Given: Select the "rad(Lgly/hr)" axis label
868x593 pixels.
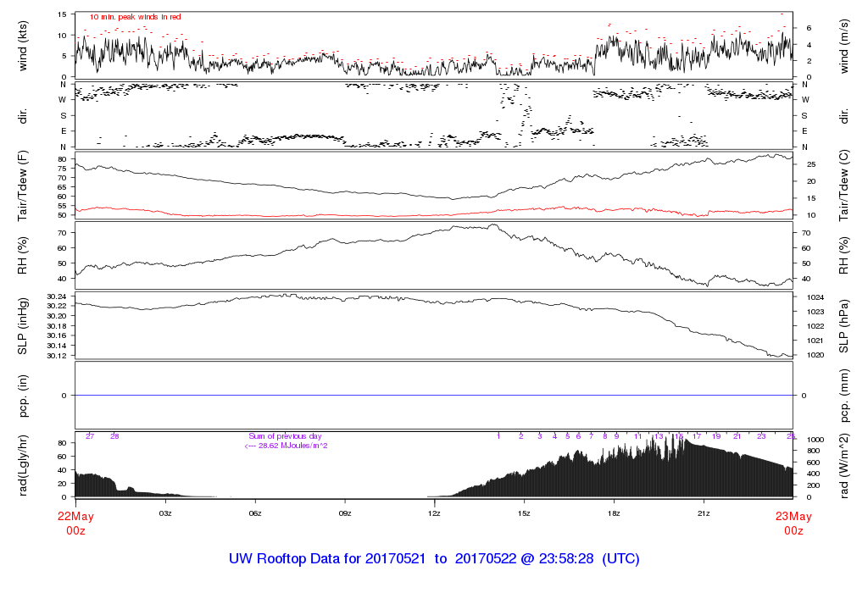Looking at the screenshot, I should pos(23,466).
